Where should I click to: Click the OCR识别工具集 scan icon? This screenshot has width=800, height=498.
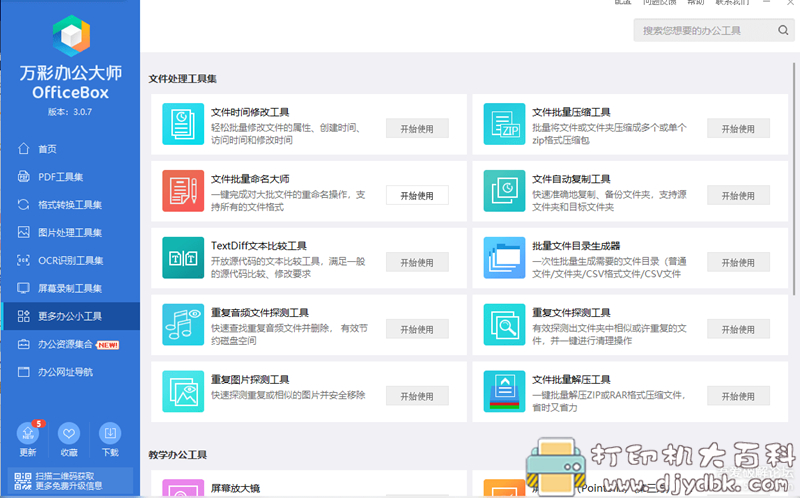pyautogui.click(x=23, y=260)
